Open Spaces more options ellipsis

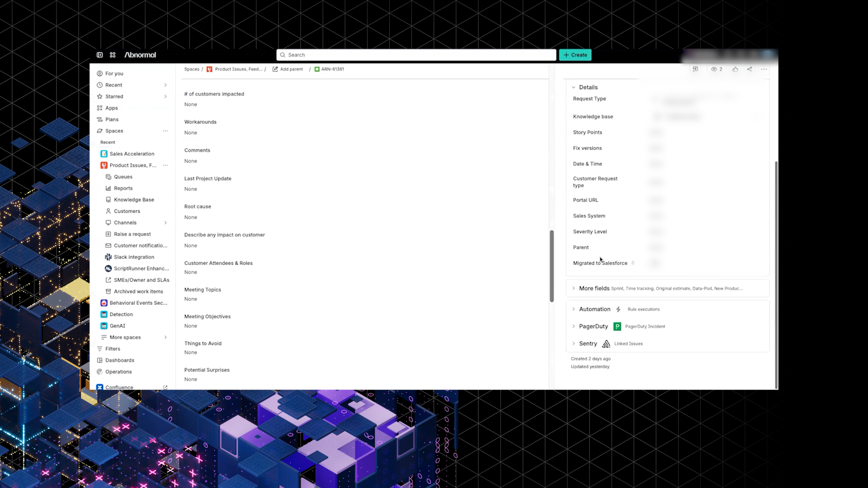click(165, 131)
